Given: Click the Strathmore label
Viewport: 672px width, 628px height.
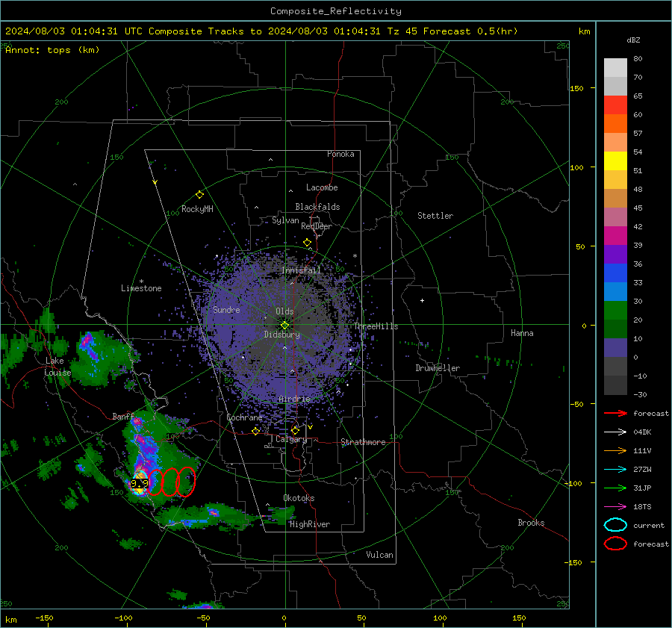Looking at the screenshot, I should coord(363,442).
